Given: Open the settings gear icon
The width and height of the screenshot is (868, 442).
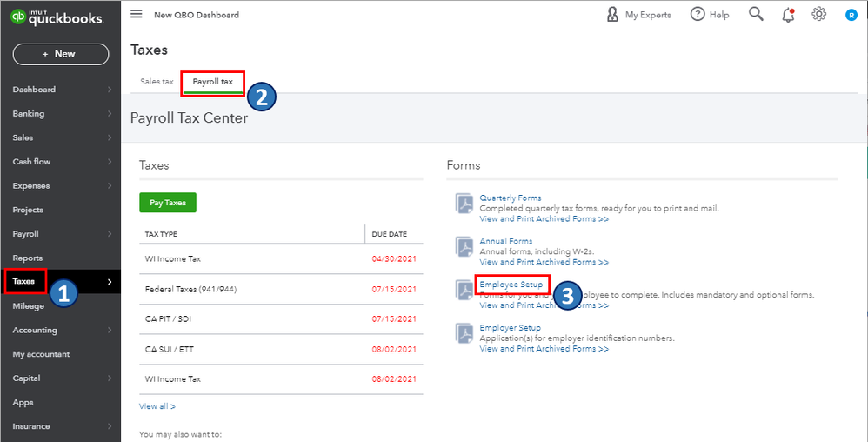Looking at the screenshot, I should point(818,14).
